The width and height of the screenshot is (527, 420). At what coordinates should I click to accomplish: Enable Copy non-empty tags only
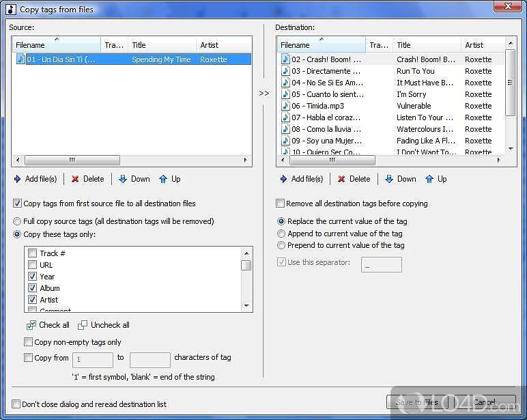[28, 342]
